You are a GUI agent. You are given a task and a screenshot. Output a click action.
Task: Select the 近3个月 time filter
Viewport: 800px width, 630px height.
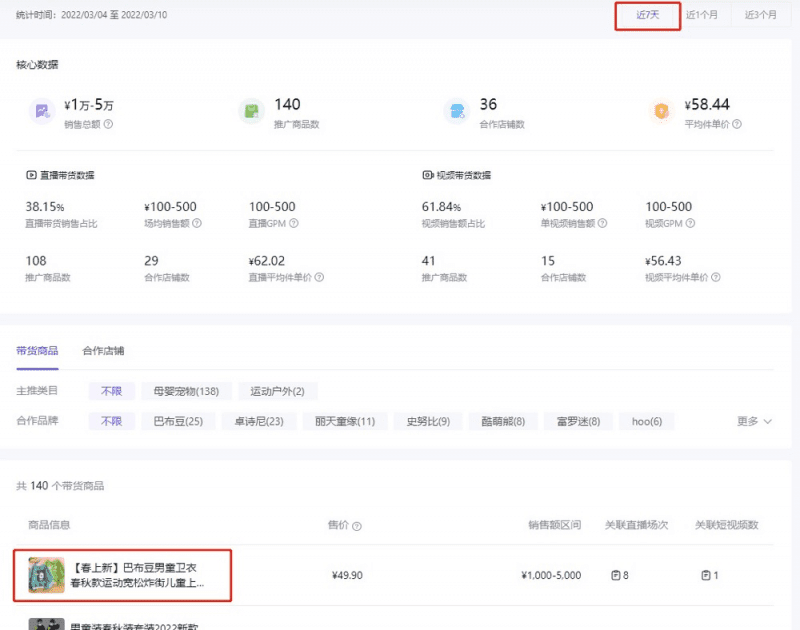click(761, 15)
